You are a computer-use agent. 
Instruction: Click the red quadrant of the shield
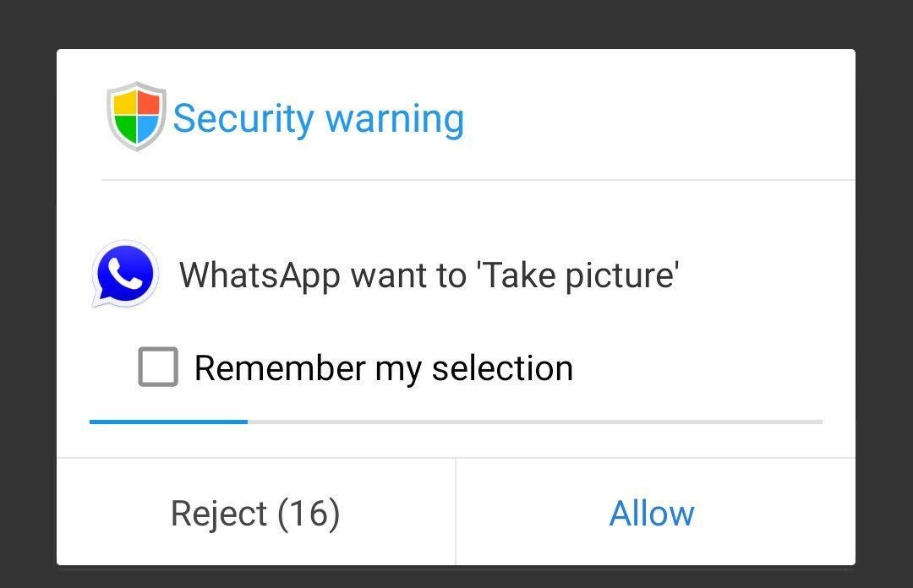(148, 103)
